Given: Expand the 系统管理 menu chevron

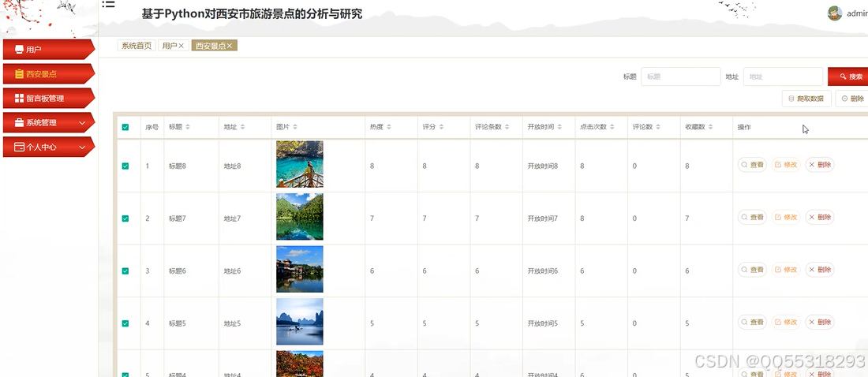Looking at the screenshot, I should tap(83, 123).
